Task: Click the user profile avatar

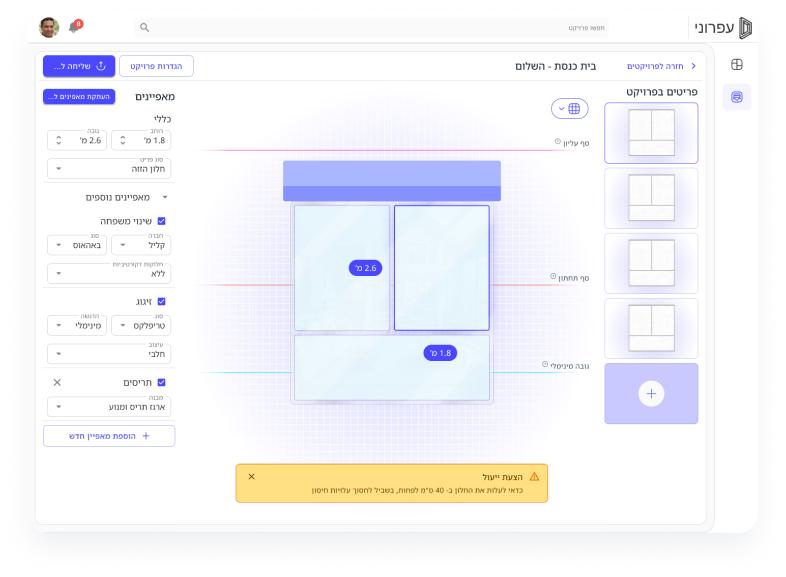Action: click(x=49, y=27)
